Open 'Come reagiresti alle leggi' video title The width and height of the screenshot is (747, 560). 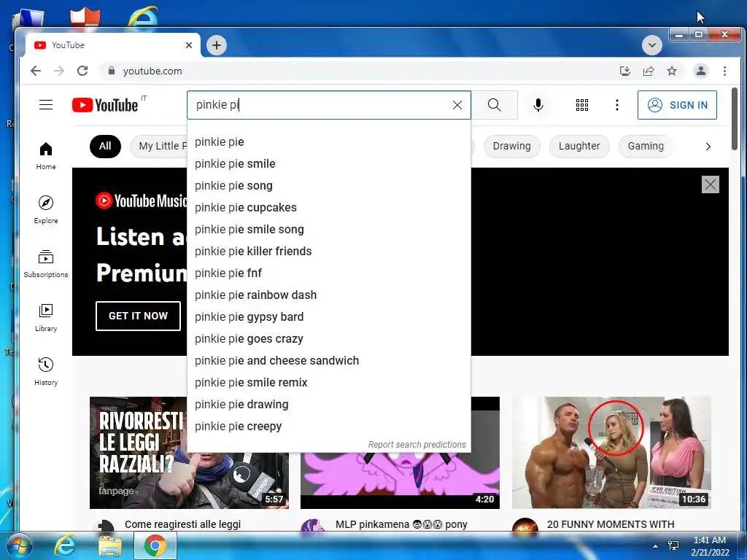pyautogui.click(x=182, y=524)
